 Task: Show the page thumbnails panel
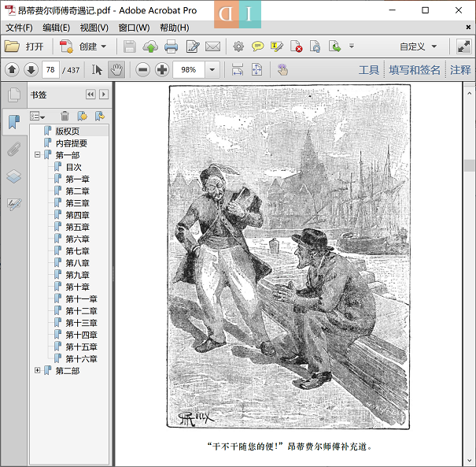14,95
